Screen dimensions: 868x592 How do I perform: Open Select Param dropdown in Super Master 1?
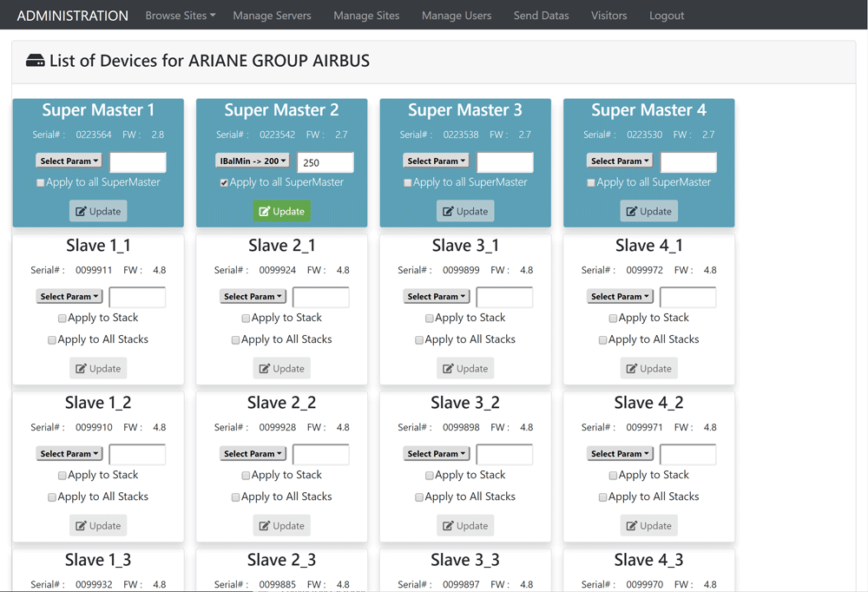point(69,161)
